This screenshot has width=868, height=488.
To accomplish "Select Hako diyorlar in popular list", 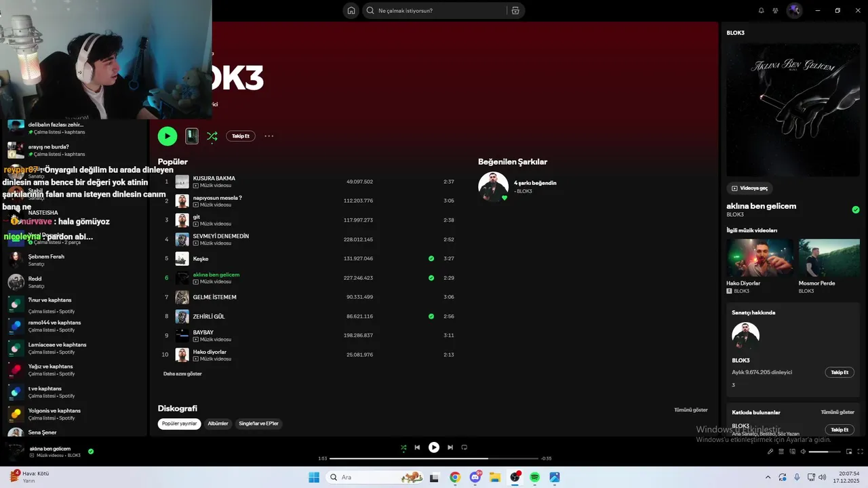I will [309, 354].
